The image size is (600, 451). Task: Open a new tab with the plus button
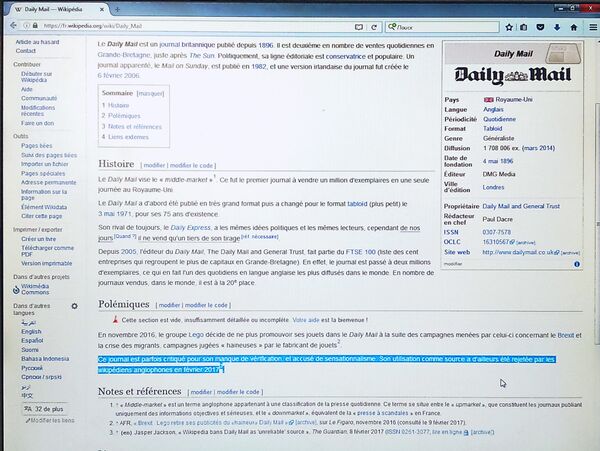click(117, 9)
